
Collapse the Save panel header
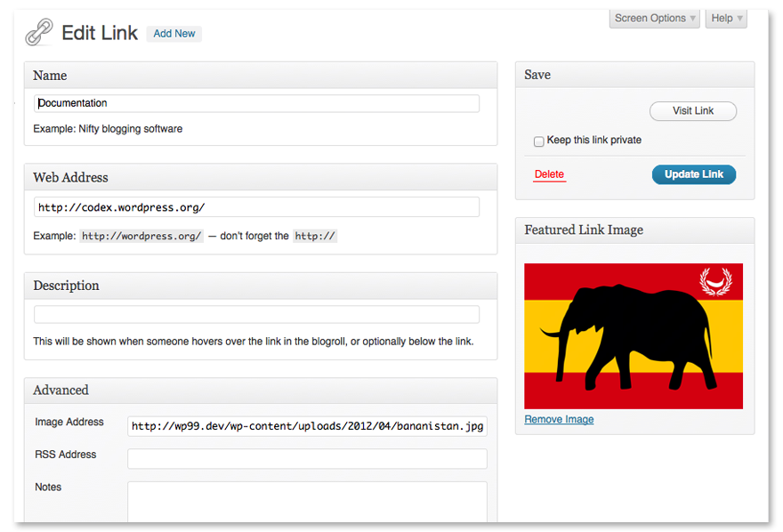click(634, 75)
